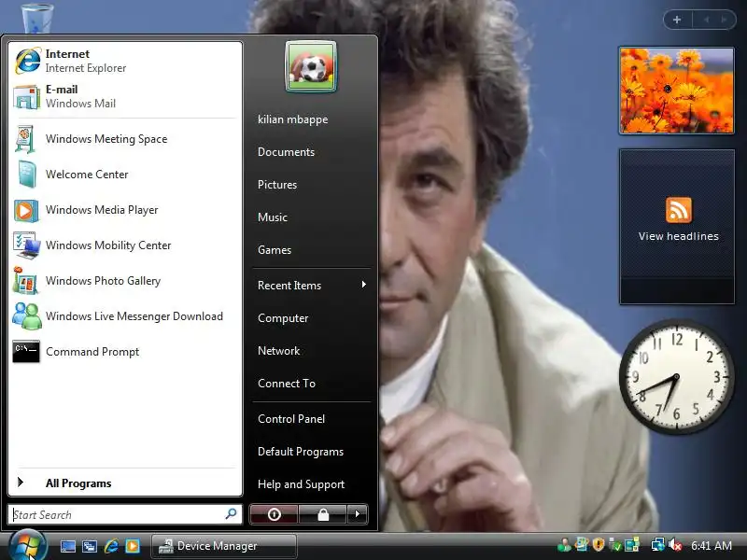Viewport: 747px width, 560px height.
Task: Click the sidebar next page arrow
Action: pos(724,20)
